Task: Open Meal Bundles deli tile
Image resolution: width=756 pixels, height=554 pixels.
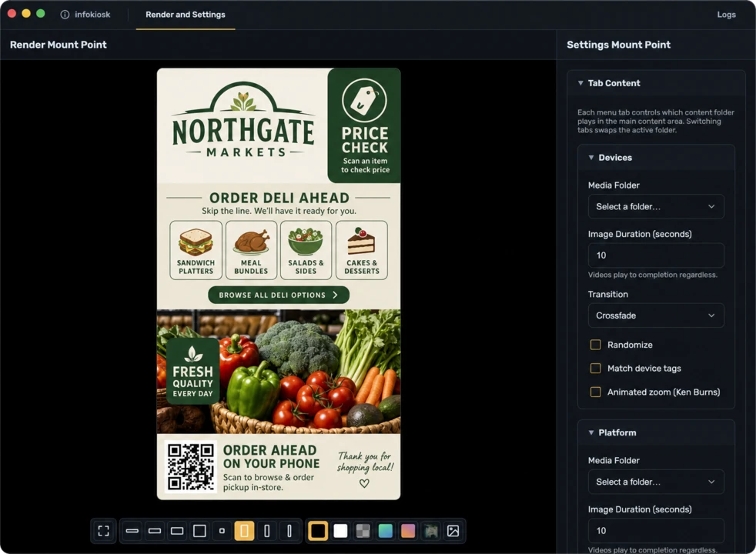Action: tap(251, 250)
